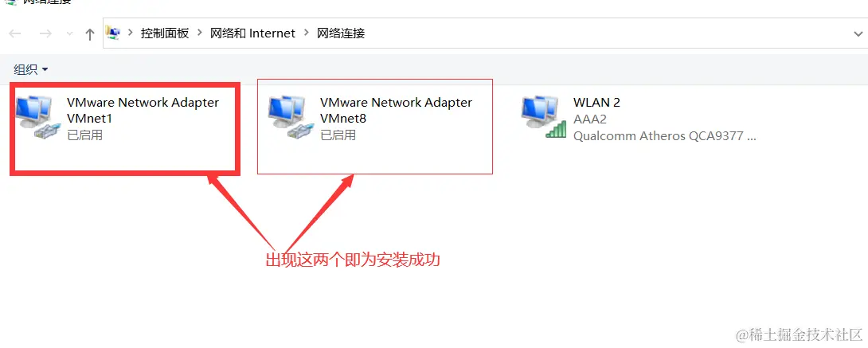Select the VMnet8 adapter icon
Viewport: 868px width, 348px height.
click(289, 117)
